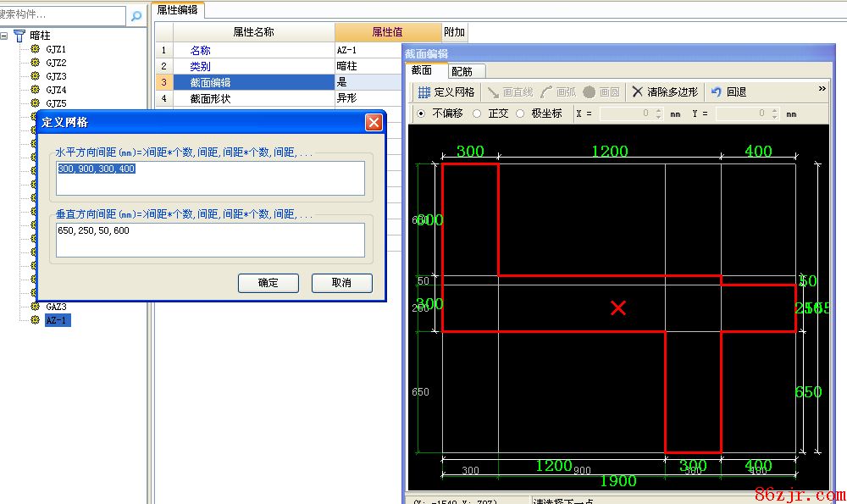This screenshot has height=504, width=847.
Task: Select the AZ-1 tree item
Action: [58, 319]
